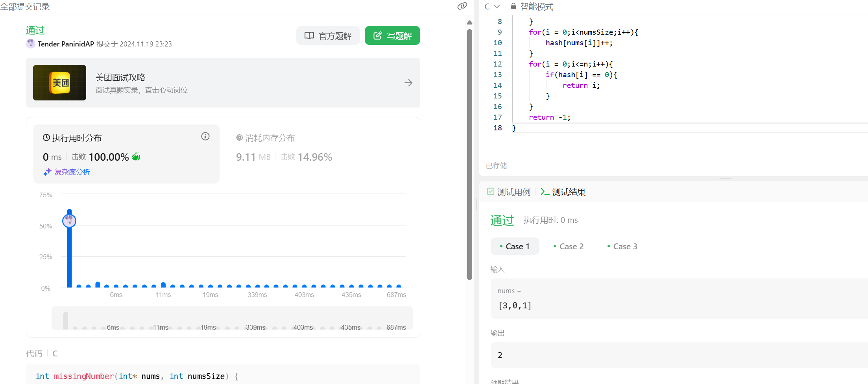Screen dimensions: 868x384
Task: Open the Meituan interview guide arrow
Action: pyautogui.click(x=408, y=83)
